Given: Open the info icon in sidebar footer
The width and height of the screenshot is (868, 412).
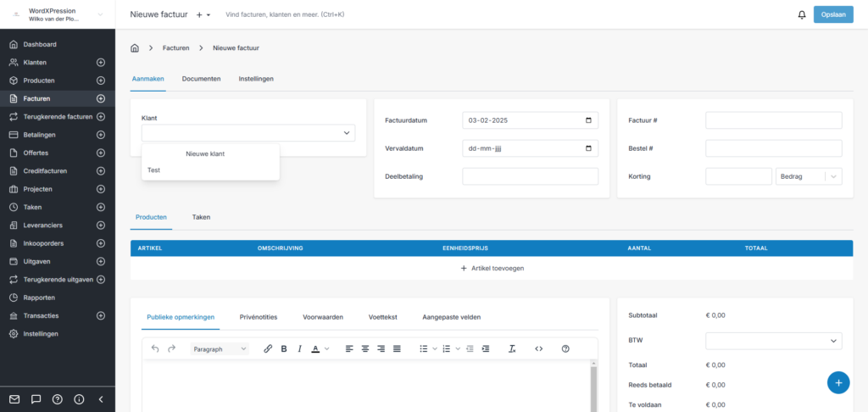Looking at the screenshot, I should (79, 399).
